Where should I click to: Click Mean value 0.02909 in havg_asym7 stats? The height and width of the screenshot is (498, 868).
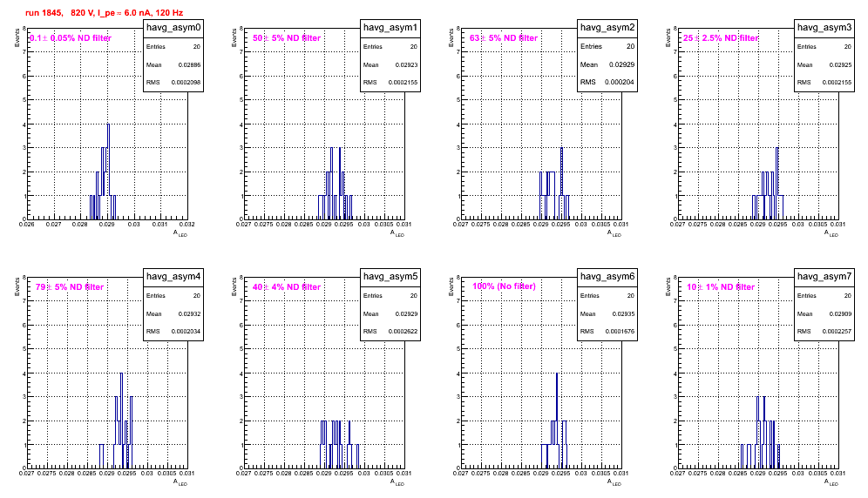click(840, 313)
